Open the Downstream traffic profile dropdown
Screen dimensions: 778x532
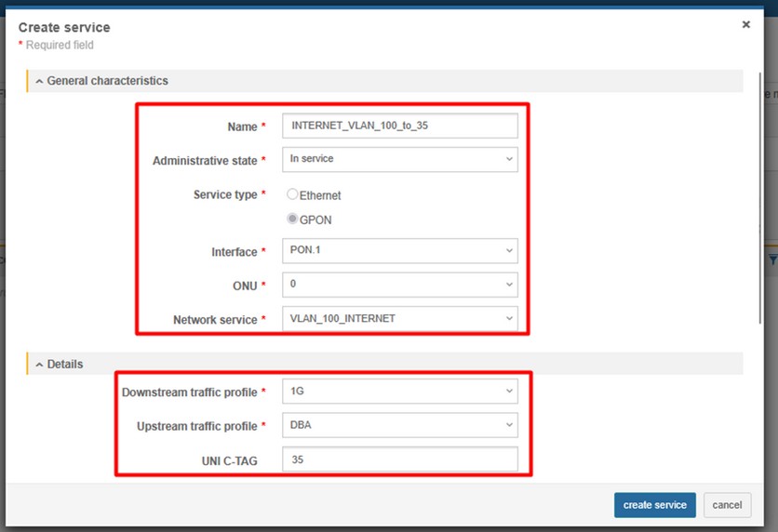pyautogui.click(x=399, y=392)
